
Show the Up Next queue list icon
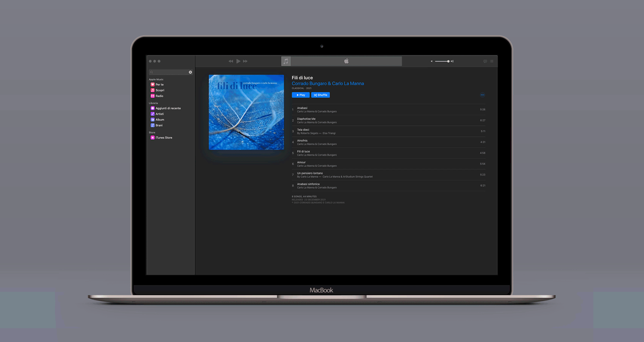492,61
